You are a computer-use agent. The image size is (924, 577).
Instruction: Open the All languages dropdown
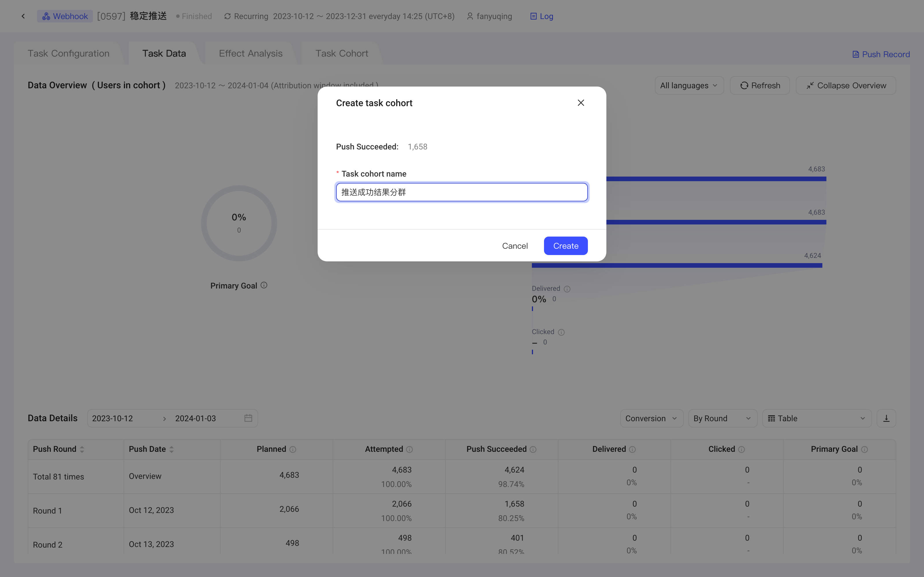point(689,85)
